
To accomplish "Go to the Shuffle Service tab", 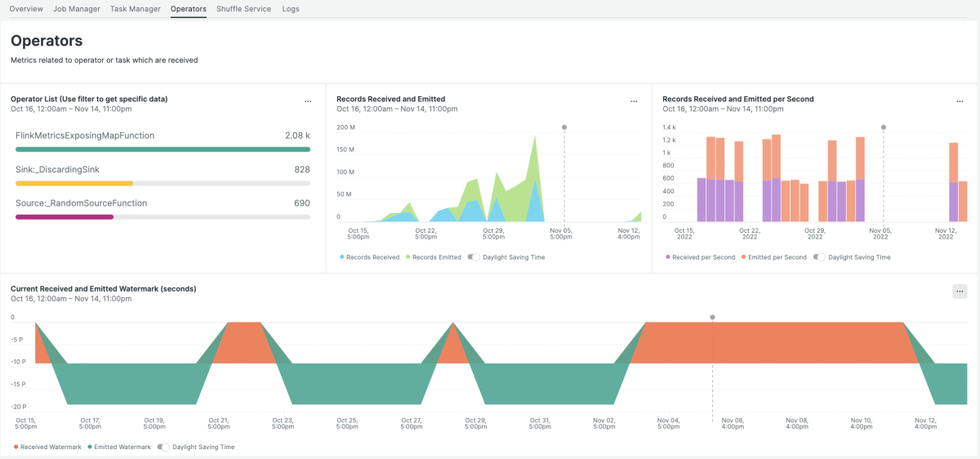I will click(243, 9).
